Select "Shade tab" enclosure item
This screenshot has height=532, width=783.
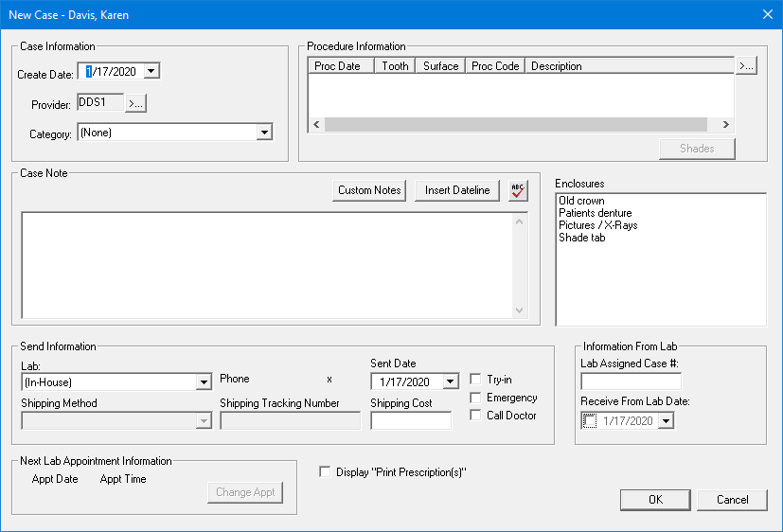click(581, 238)
